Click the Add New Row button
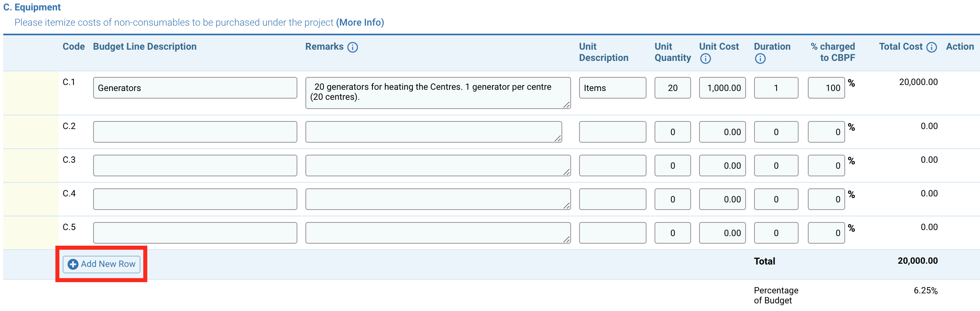 point(102,264)
